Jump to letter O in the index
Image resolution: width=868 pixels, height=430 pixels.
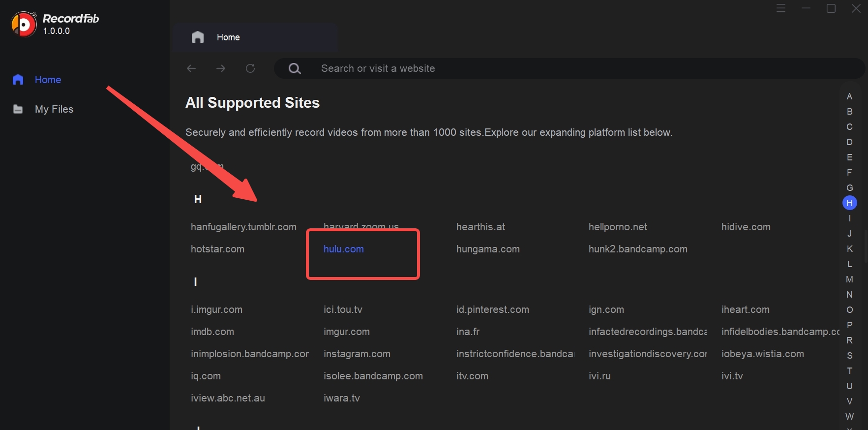point(849,310)
